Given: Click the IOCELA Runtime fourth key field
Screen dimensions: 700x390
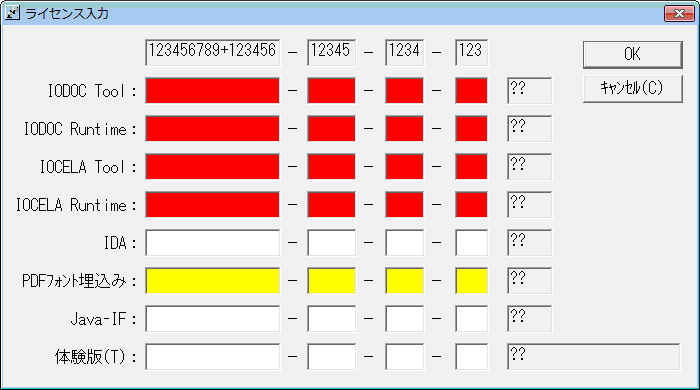Looking at the screenshot, I should [471, 204].
